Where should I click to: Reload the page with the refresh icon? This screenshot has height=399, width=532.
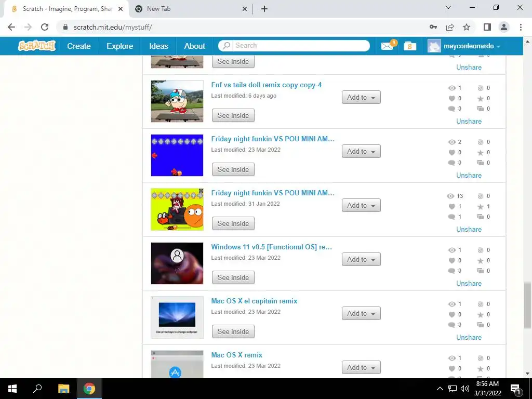click(x=45, y=27)
